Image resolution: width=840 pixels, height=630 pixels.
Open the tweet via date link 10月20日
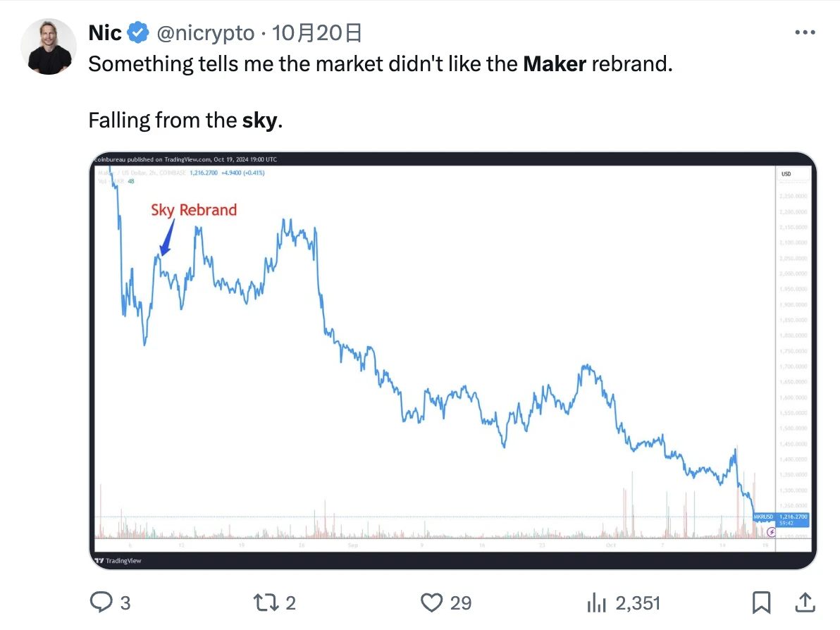pyautogui.click(x=317, y=32)
